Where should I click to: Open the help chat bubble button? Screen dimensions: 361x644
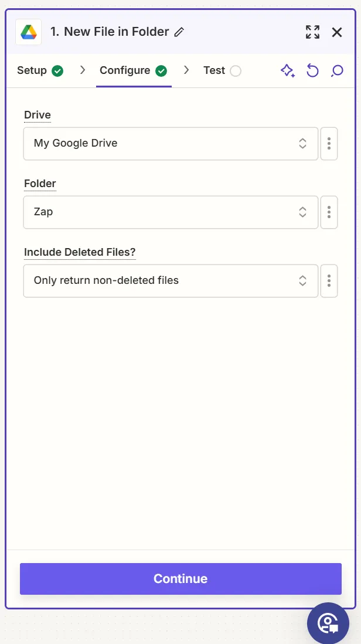coord(328,622)
